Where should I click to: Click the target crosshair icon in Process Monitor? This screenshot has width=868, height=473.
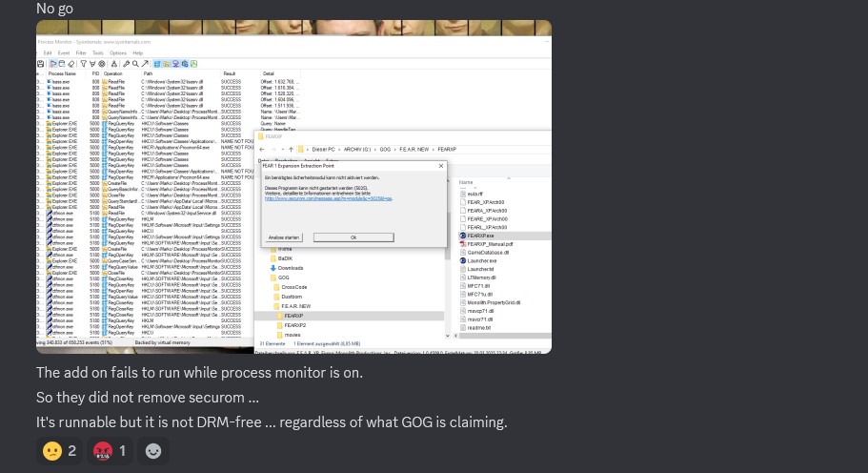tap(102, 64)
